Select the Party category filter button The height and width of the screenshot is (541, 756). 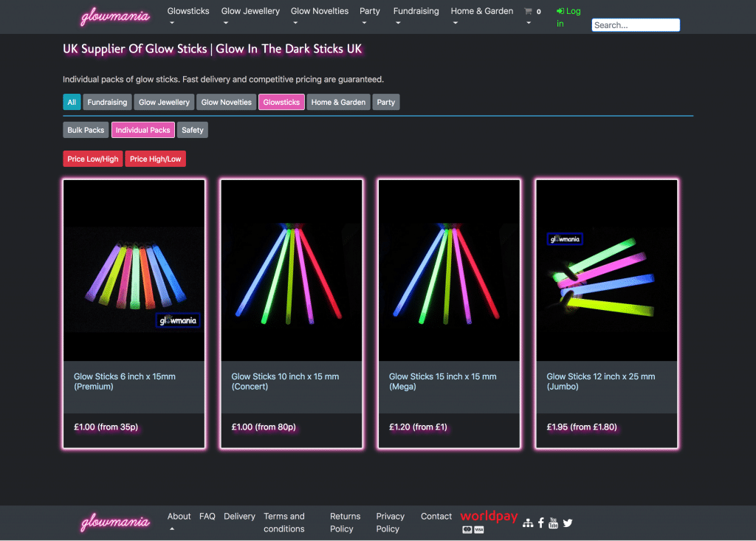pyautogui.click(x=385, y=102)
